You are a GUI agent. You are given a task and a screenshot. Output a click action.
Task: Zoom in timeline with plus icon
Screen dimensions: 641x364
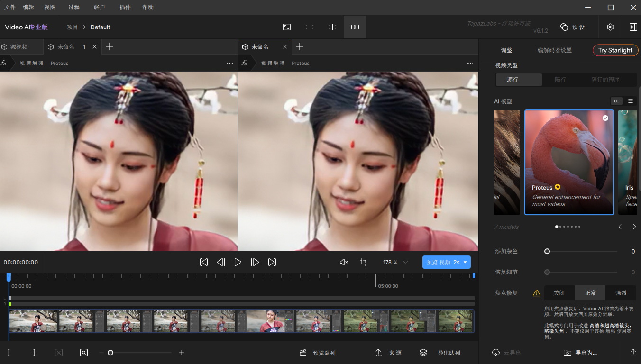(182, 353)
